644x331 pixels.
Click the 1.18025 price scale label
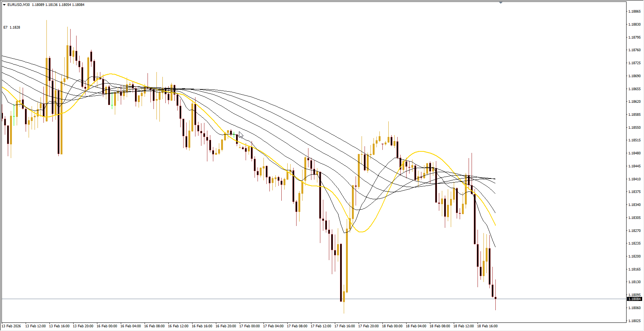coord(634,321)
